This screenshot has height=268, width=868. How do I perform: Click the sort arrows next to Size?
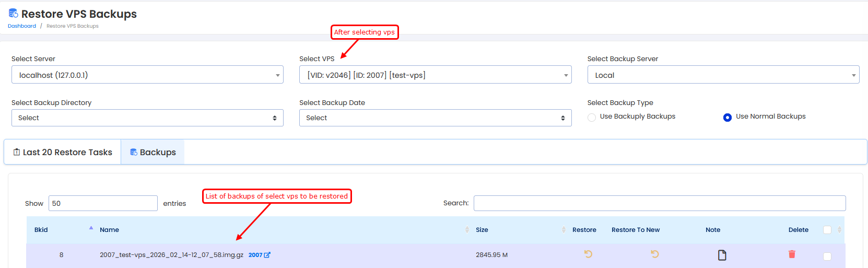coord(564,230)
